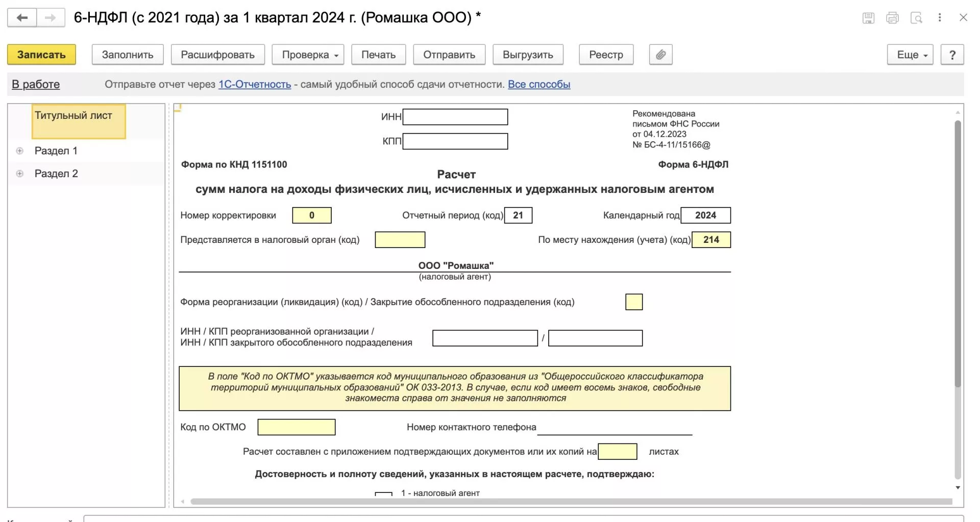Click the По месту нахождения code field
Viewport: 980px width, 522px height.
tap(711, 240)
